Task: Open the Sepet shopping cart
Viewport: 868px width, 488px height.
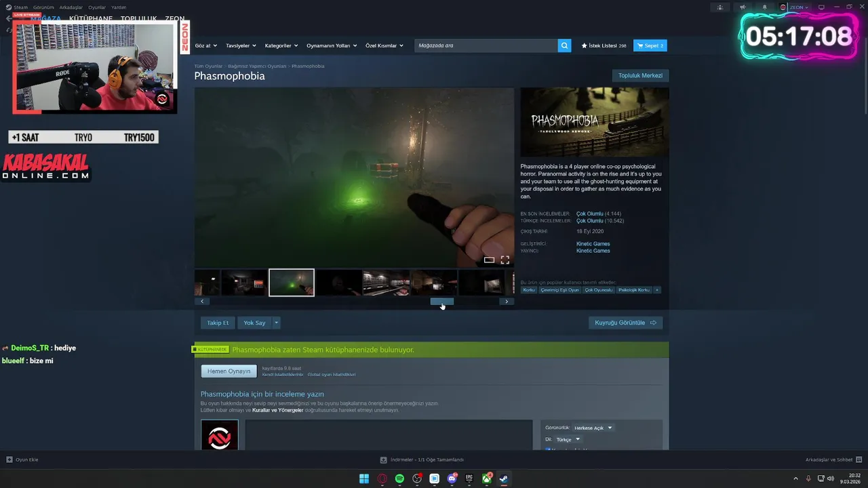Action: (650, 45)
